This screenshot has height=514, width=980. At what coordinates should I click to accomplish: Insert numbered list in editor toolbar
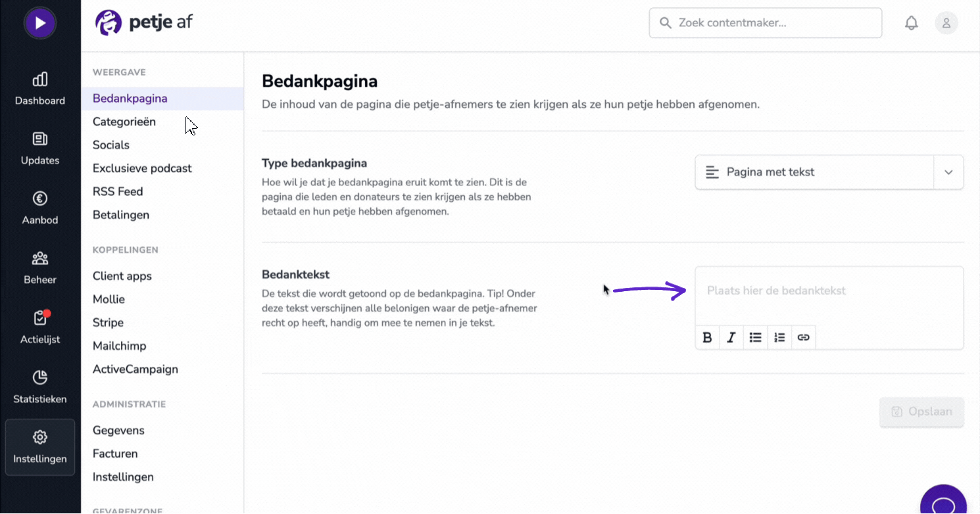[x=779, y=337]
